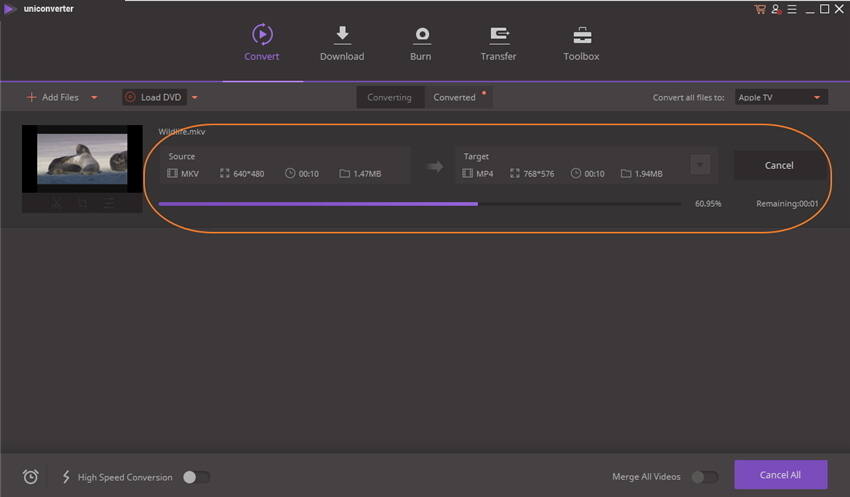This screenshot has width=850, height=497.
Task: Open the Burn section
Action: 421,43
